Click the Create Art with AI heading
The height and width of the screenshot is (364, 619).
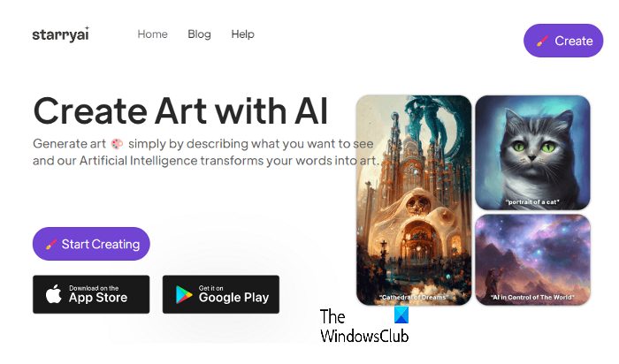tap(180, 110)
